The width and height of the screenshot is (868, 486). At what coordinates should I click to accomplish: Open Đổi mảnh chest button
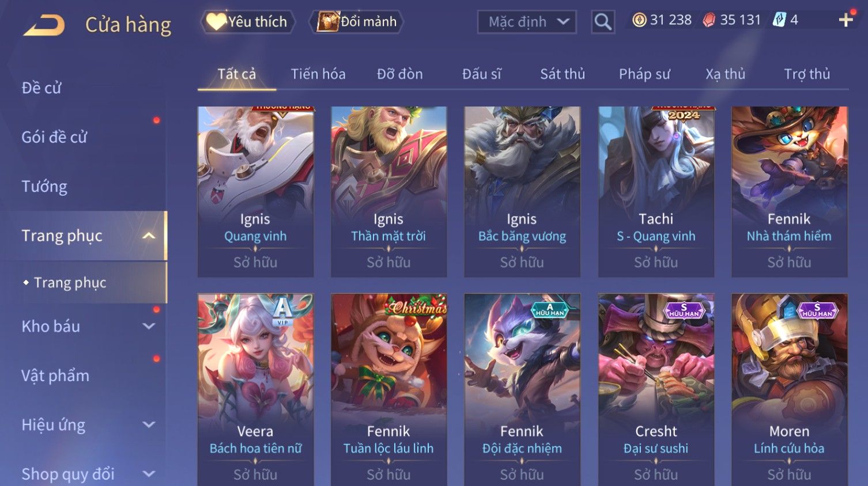pos(356,22)
